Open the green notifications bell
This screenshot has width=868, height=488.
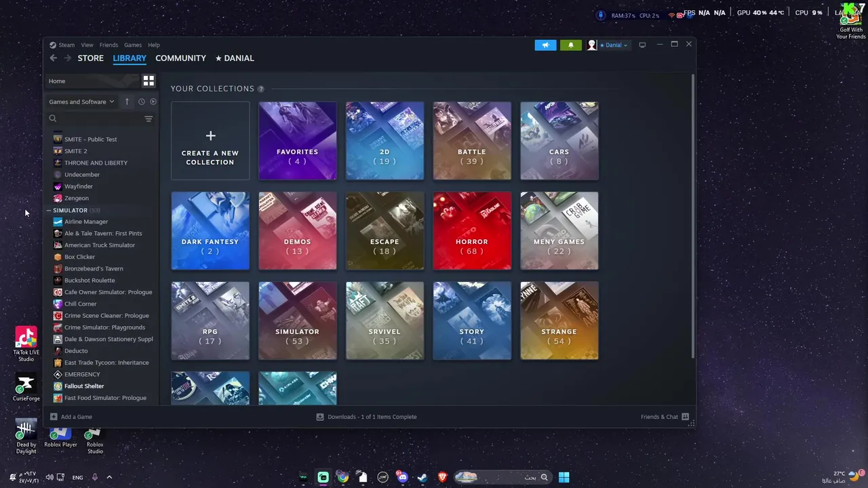571,45
